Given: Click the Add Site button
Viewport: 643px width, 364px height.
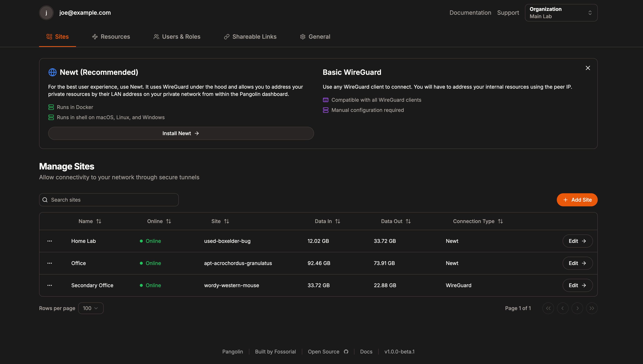Looking at the screenshot, I should click(577, 200).
